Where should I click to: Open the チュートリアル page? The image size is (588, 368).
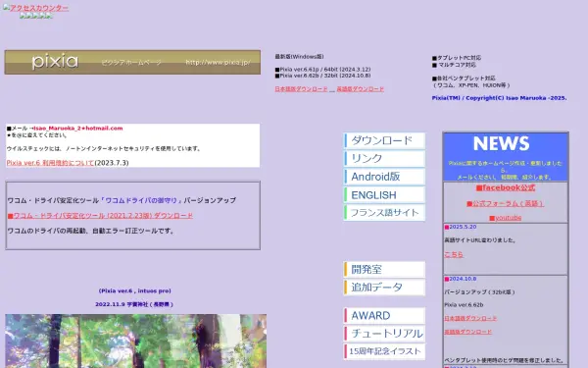click(384, 334)
